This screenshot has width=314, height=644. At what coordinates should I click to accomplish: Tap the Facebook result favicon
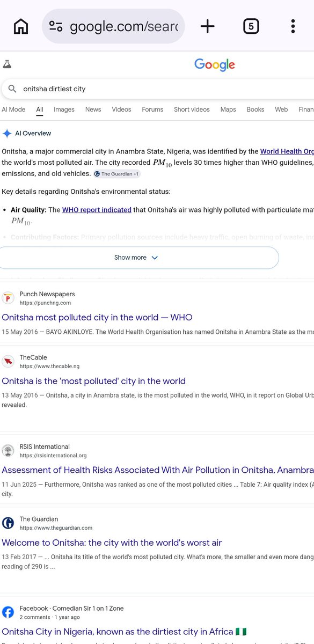coord(8,612)
